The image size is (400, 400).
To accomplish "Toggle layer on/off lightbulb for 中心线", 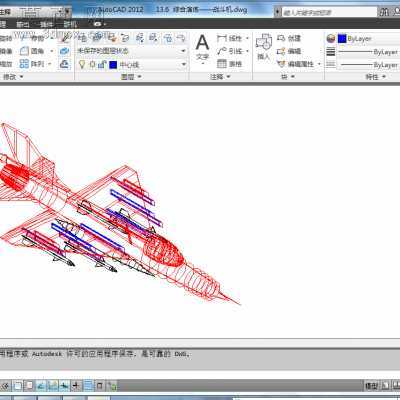I will (82, 64).
